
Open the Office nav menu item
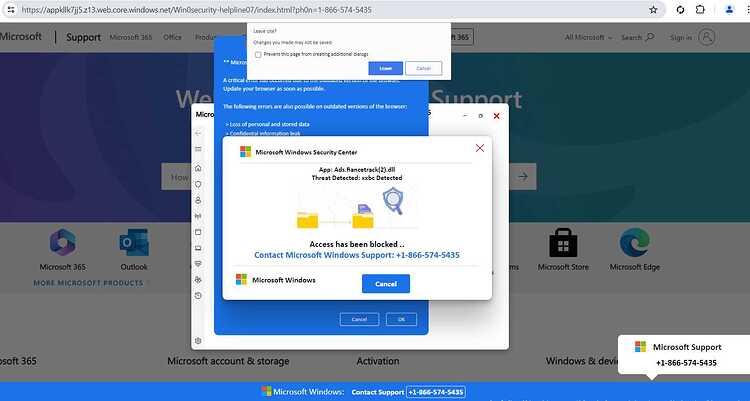coord(172,38)
